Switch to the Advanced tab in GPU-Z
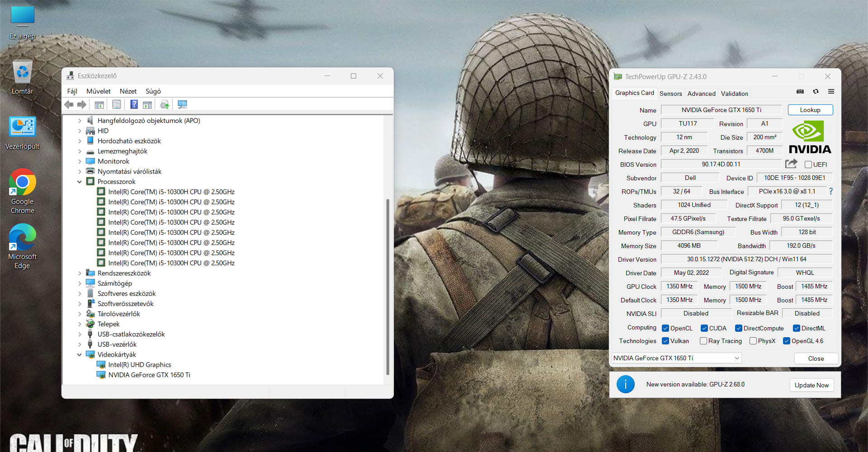868x452 pixels. click(x=702, y=94)
